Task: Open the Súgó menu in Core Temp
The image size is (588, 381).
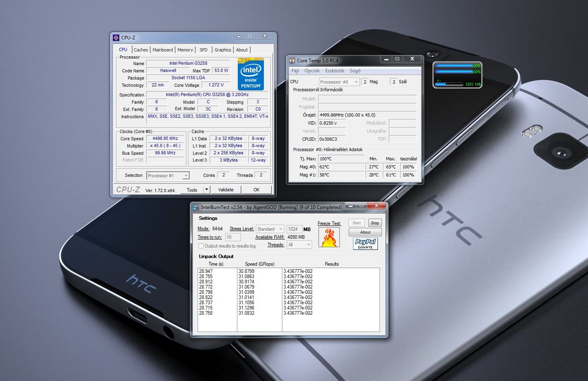Action: (x=355, y=71)
